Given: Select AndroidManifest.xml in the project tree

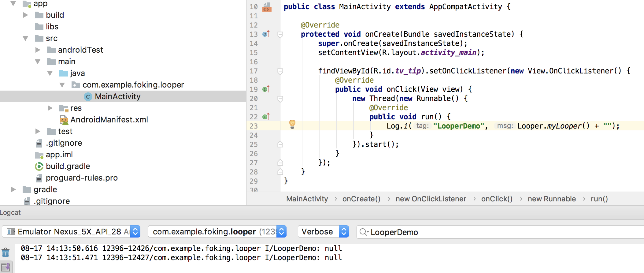Looking at the screenshot, I should [x=109, y=120].
